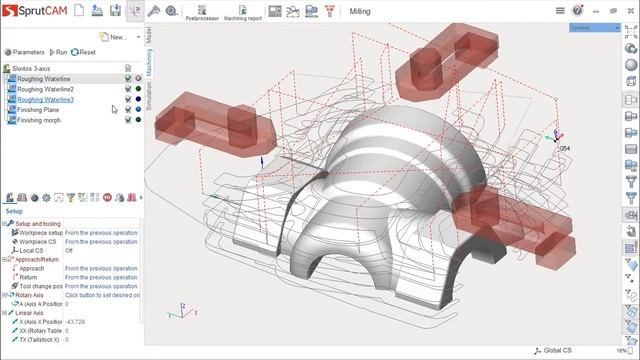This screenshot has width=640, height=360.
Task: Click the machine control panel icon
Action: click(x=275, y=11)
